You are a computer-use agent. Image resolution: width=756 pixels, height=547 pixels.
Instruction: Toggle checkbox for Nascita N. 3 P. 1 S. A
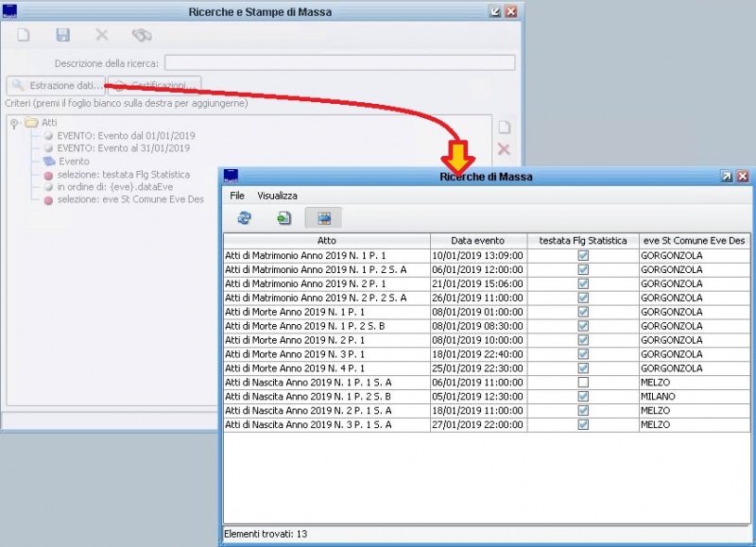click(x=583, y=424)
